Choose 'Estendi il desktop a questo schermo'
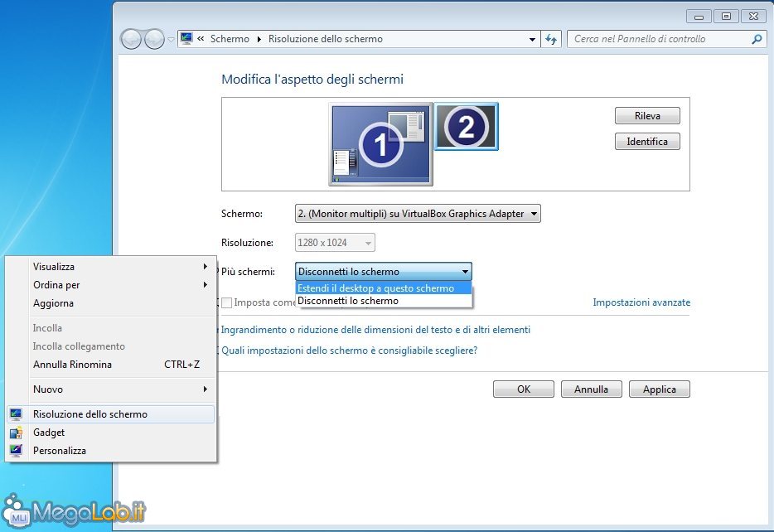The width and height of the screenshot is (774, 532). (384, 288)
